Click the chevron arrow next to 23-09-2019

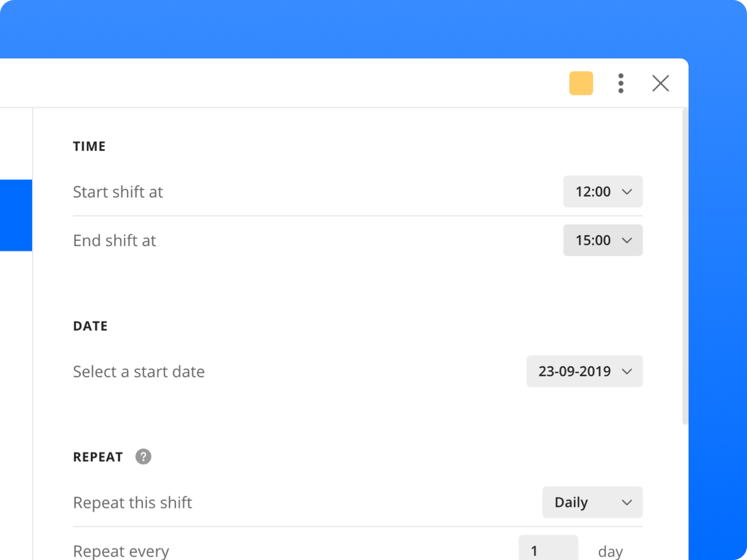point(627,372)
